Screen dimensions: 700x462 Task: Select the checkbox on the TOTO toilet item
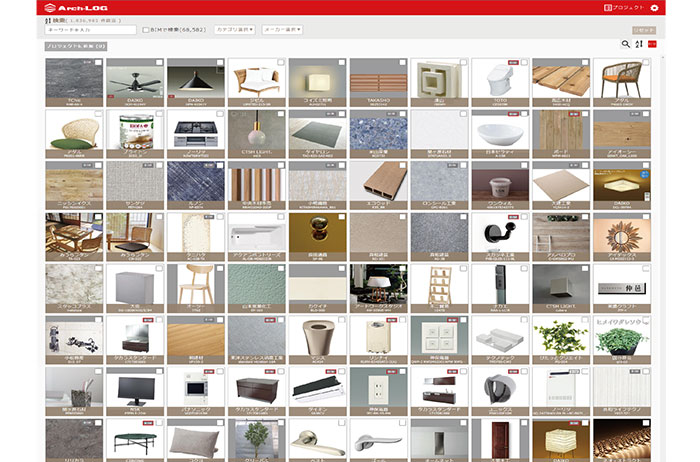(524, 62)
